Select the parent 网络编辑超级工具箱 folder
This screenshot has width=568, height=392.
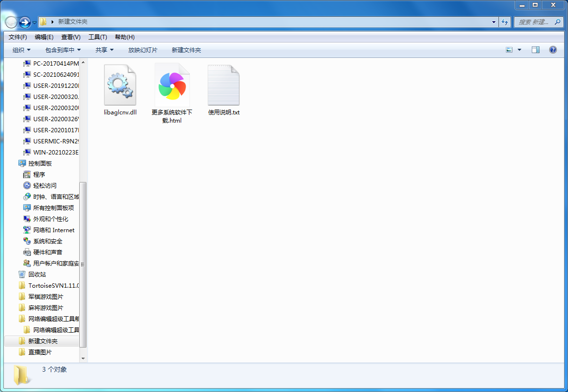(49, 319)
